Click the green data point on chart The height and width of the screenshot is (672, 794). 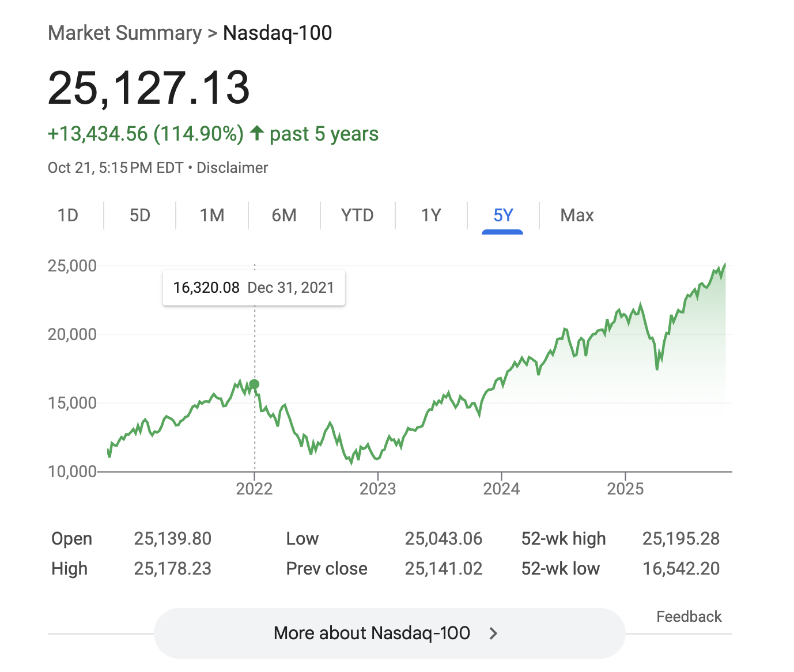pos(254,384)
